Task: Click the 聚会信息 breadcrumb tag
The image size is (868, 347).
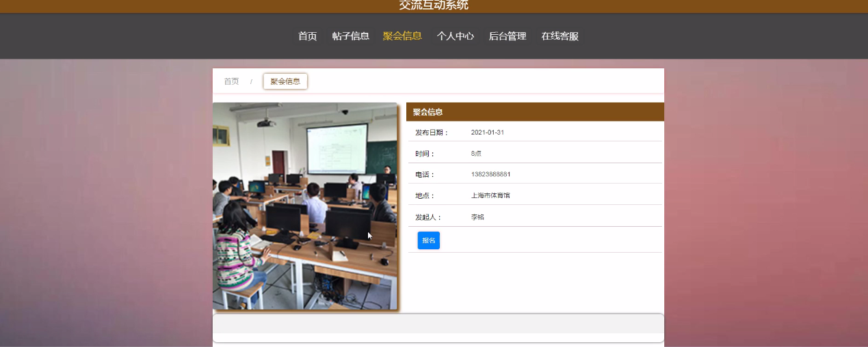Action: pyautogui.click(x=285, y=81)
